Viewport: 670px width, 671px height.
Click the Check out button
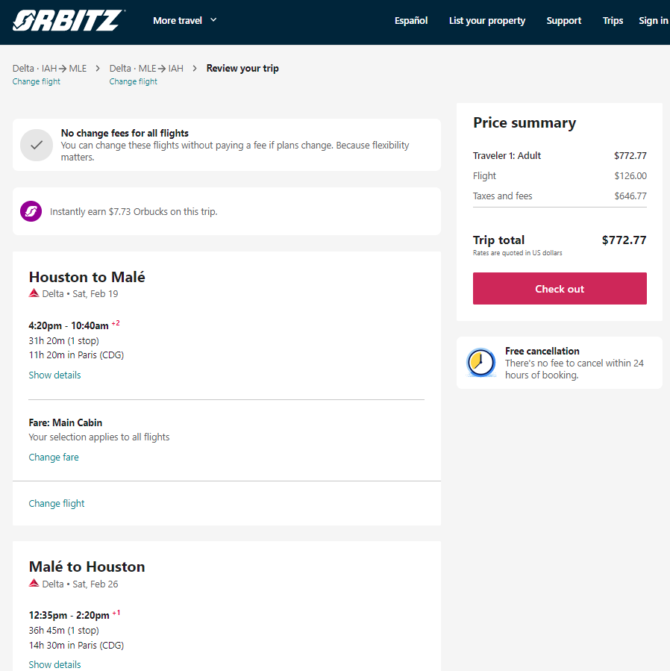[560, 288]
